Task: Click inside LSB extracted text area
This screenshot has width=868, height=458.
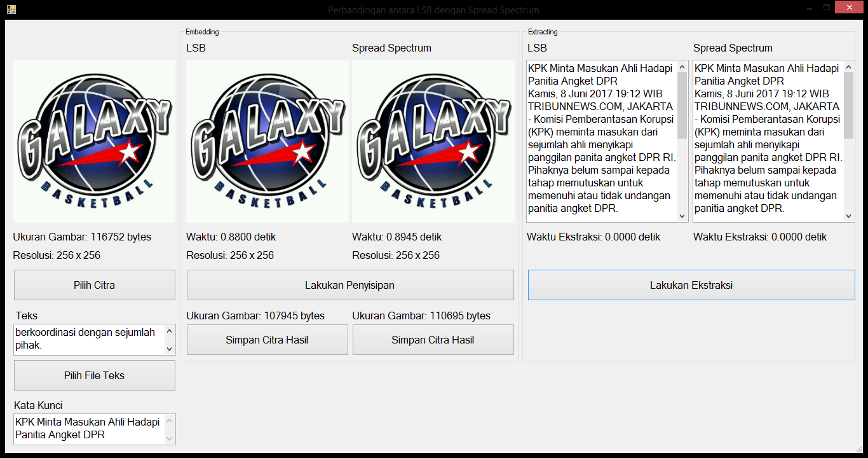Action: [x=601, y=141]
